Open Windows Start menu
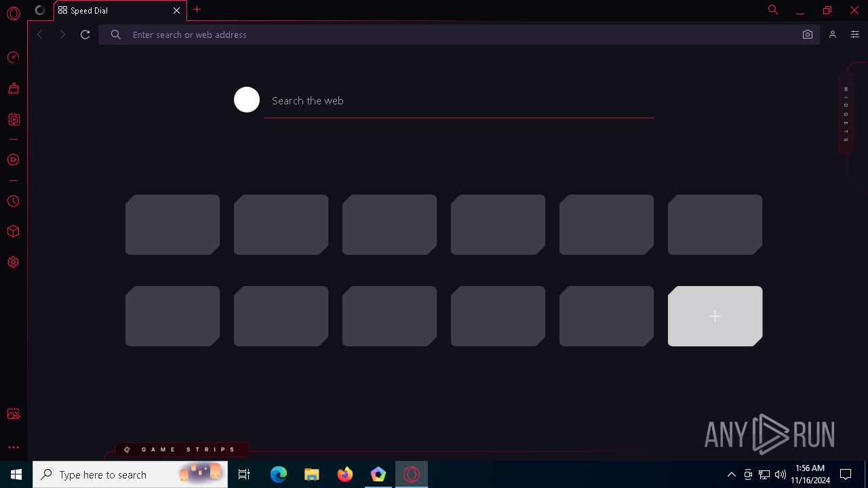 tap(16, 474)
